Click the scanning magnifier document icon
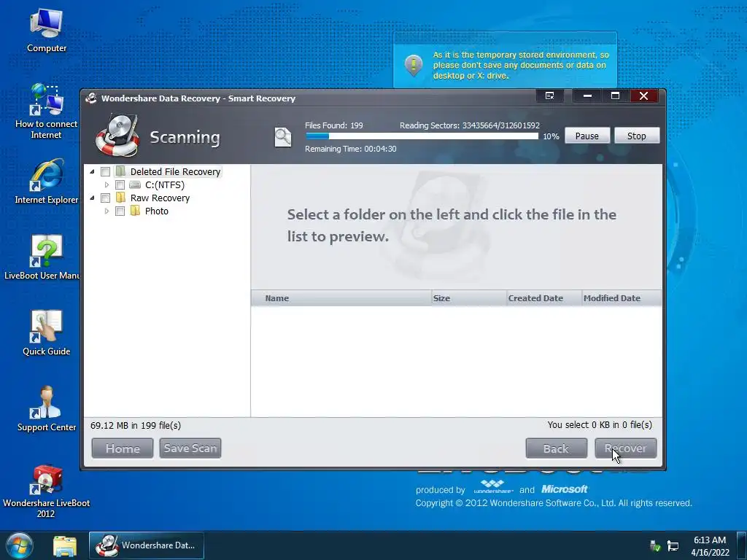 tap(283, 137)
